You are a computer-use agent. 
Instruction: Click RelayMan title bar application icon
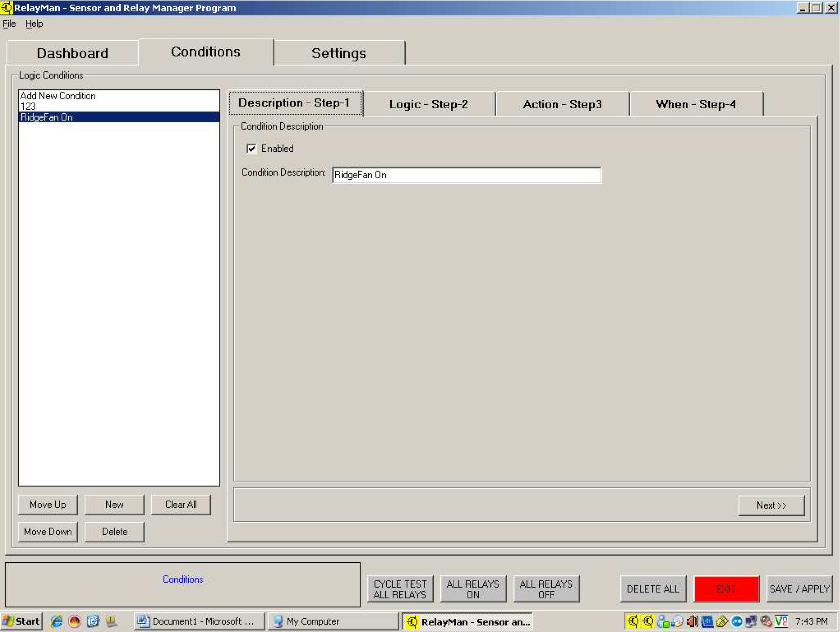pyautogui.click(x=6, y=8)
